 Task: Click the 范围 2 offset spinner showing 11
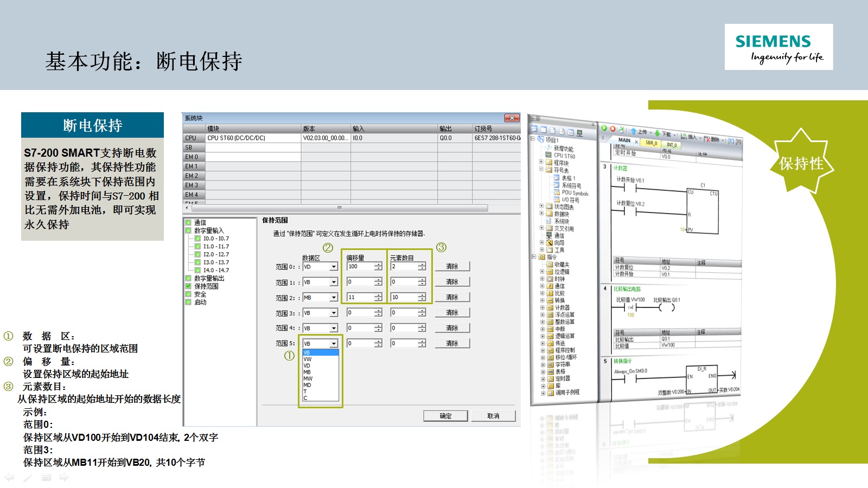tap(378, 297)
